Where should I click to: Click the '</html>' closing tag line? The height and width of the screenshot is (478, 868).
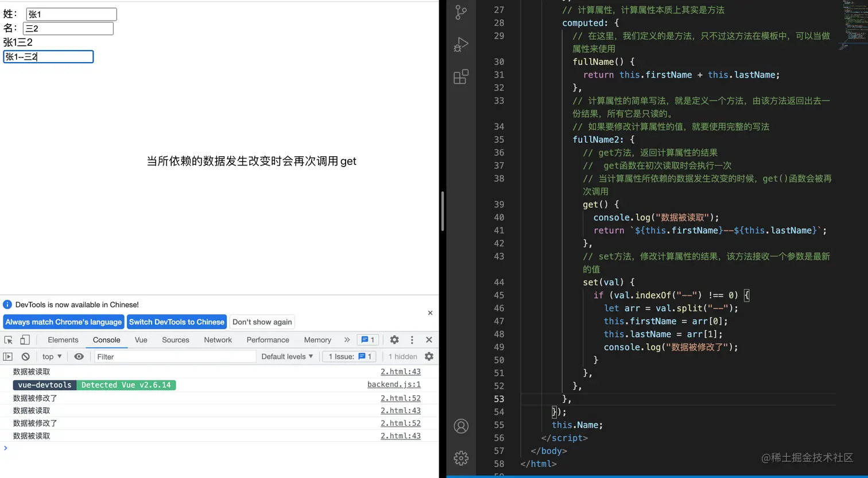[538, 464]
